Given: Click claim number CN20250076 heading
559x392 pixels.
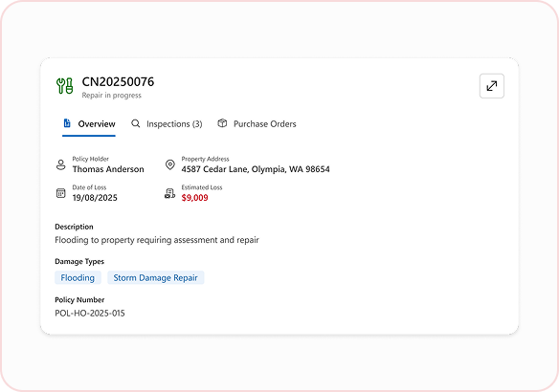Looking at the screenshot, I should point(118,82).
